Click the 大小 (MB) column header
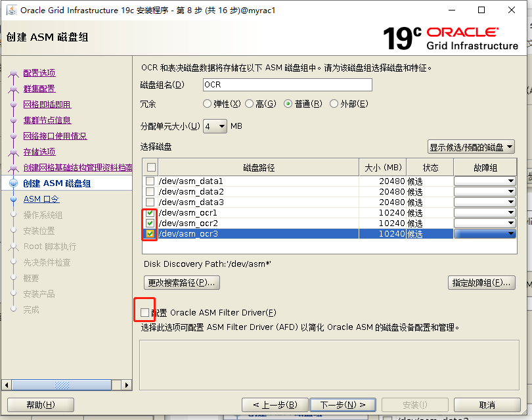Image resolution: width=532 pixels, height=420 pixels. tap(383, 168)
